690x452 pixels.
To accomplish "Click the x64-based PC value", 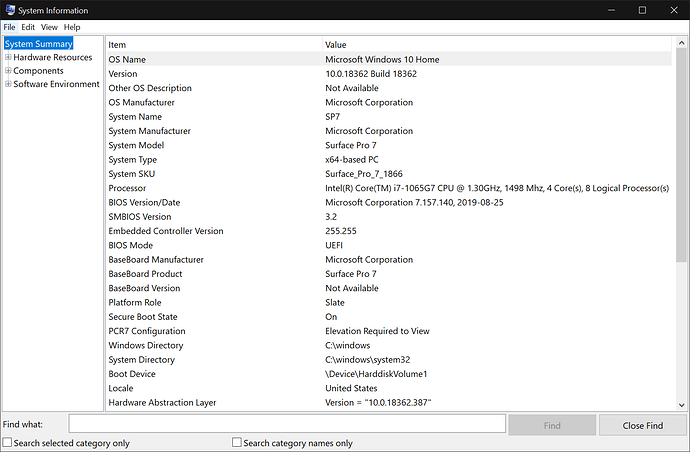I will [x=352, y=159].
